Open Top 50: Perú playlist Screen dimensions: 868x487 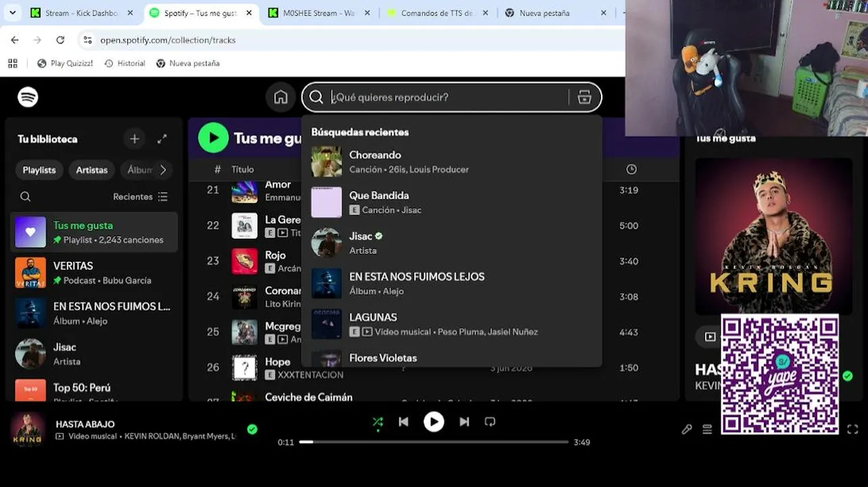pos(94,390)
